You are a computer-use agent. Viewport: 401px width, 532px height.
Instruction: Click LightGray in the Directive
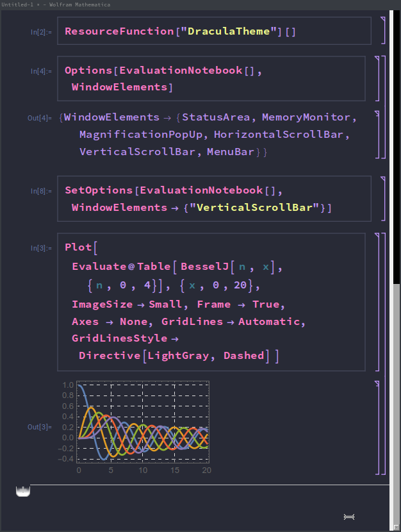point(178,356)
